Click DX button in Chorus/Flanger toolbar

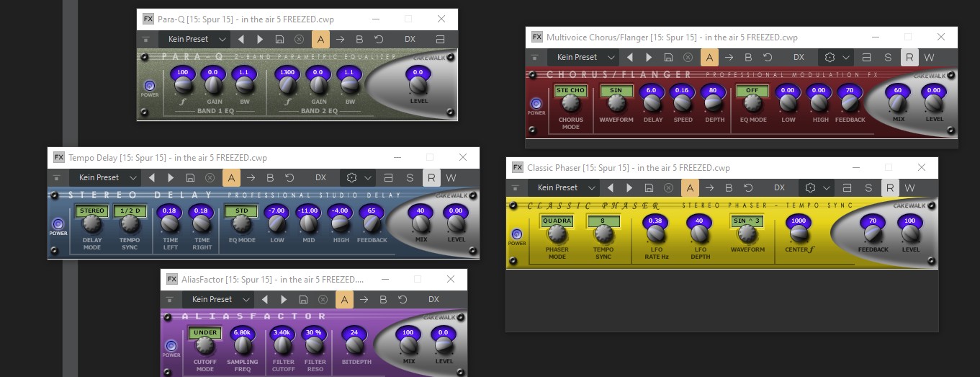[799, 58]
